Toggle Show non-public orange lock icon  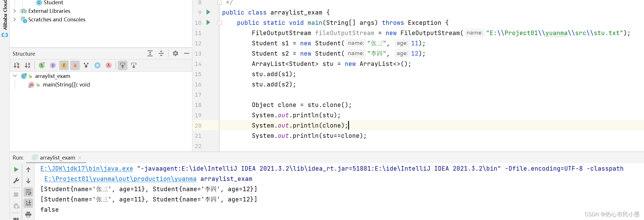click(75, 65)
